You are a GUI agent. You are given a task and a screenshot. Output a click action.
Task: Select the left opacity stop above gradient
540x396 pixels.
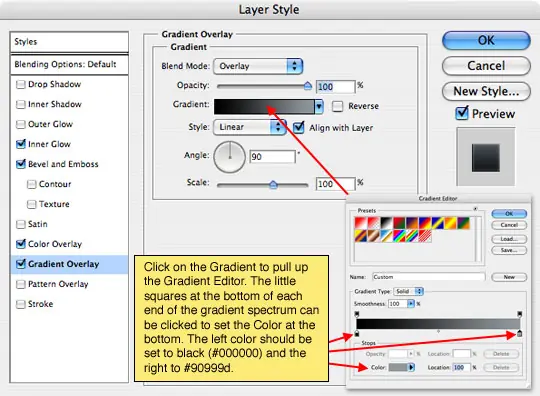(x=357, y=314)
